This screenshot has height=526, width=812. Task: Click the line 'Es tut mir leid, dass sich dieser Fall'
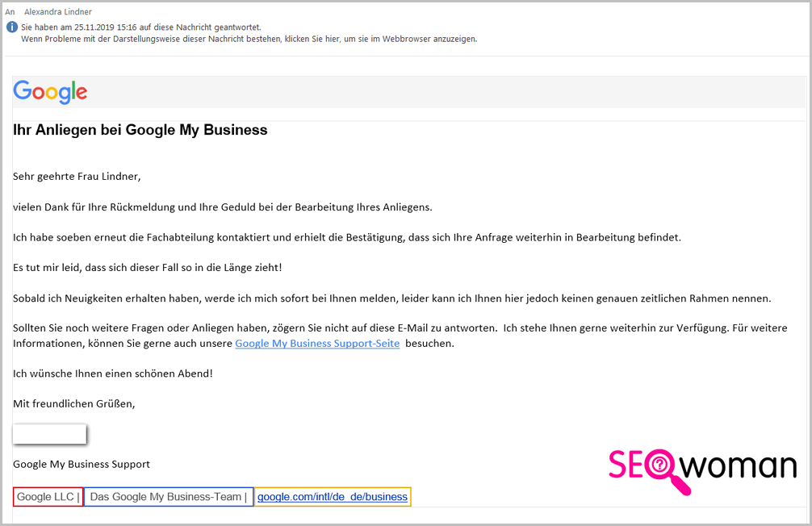pos(148,268)
